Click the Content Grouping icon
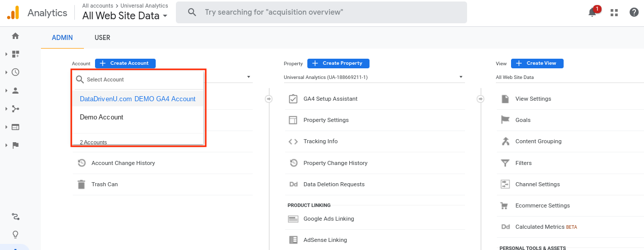The height and width of the screenshot is (250, 644). [x=505, y=141]
